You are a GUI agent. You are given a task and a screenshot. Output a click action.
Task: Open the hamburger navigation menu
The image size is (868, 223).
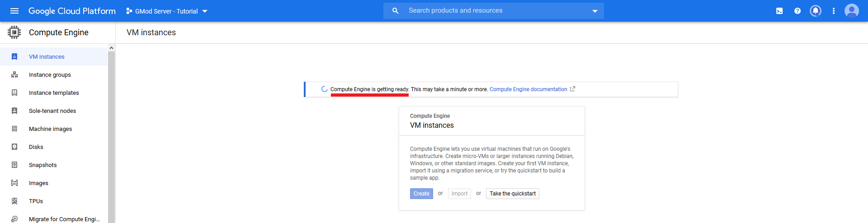[x=14, y=11]
